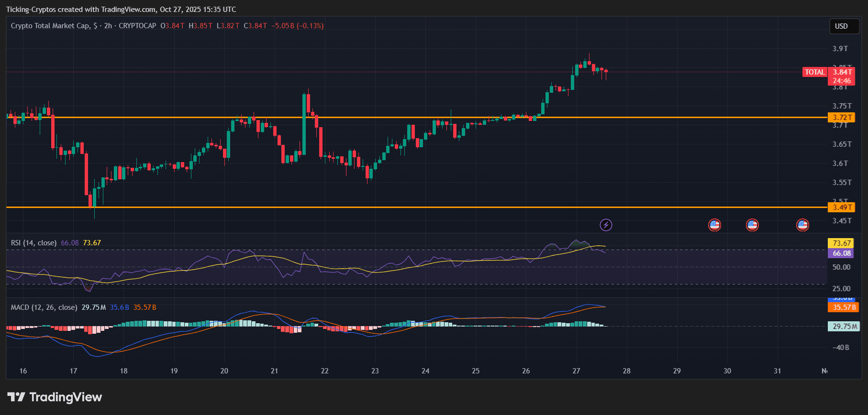Click the orange 3.72T price level label
The height and width of the screenshot is (415, 868).
[841, 118]
